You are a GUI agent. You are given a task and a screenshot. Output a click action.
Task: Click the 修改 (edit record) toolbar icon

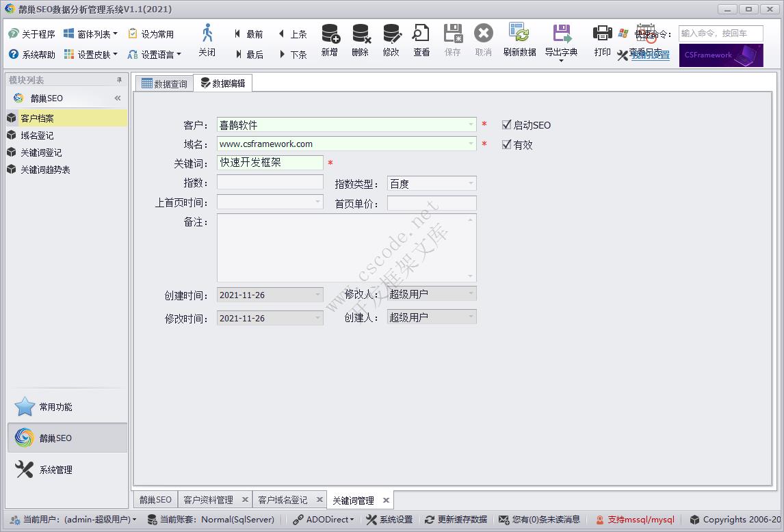point(391,34)
